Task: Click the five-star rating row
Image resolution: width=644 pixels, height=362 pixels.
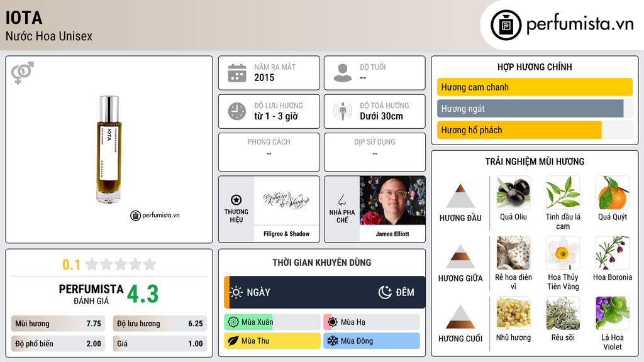Action: pyautogui.click(x=121, y=265)
